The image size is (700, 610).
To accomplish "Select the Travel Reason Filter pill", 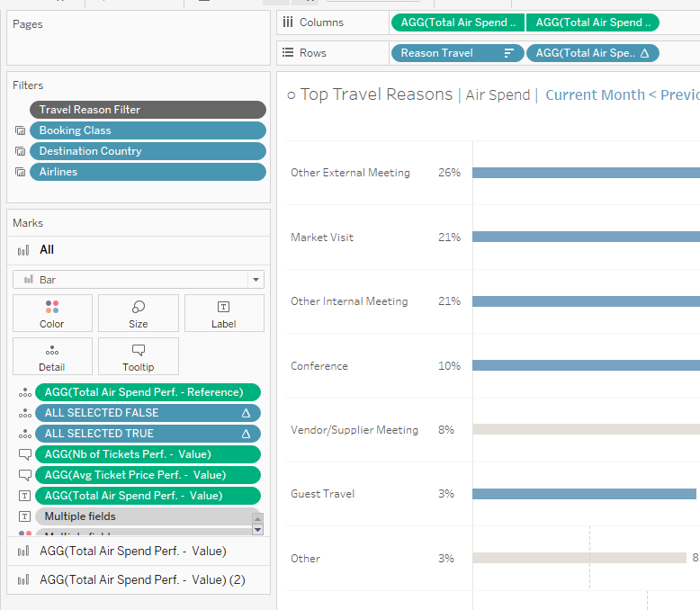I will (148, 110).
